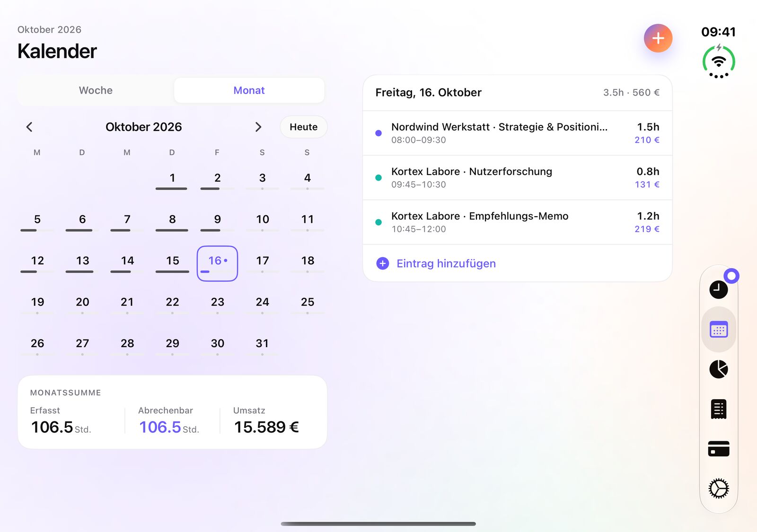Screen dimensions: 757x532
Task: Open the invoice receipt icon in the sidebar
Action: pyautogui.click(x=718, y=409)
